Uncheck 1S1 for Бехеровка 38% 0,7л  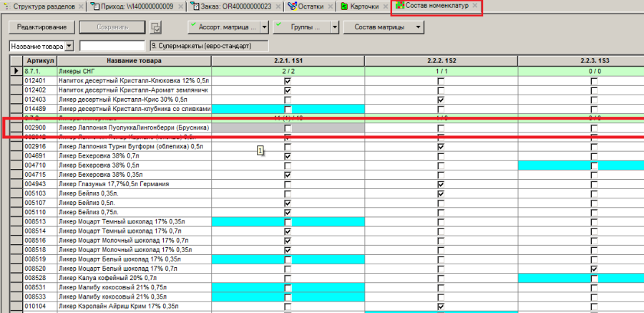coord(288,156)
